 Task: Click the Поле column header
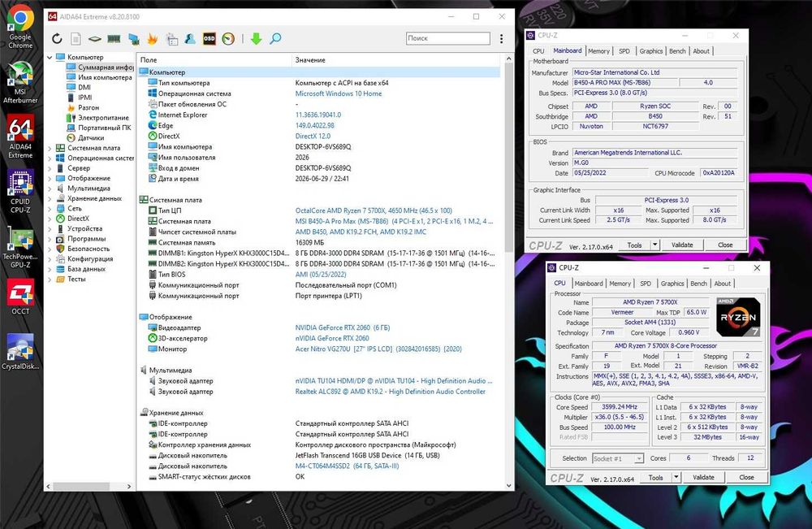[214, 60]
